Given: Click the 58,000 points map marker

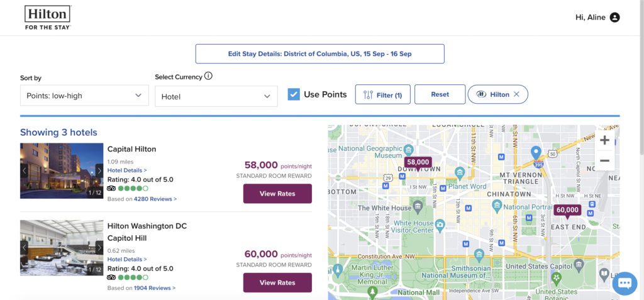Looking at the screenshot, I should (x=418, y=162).
